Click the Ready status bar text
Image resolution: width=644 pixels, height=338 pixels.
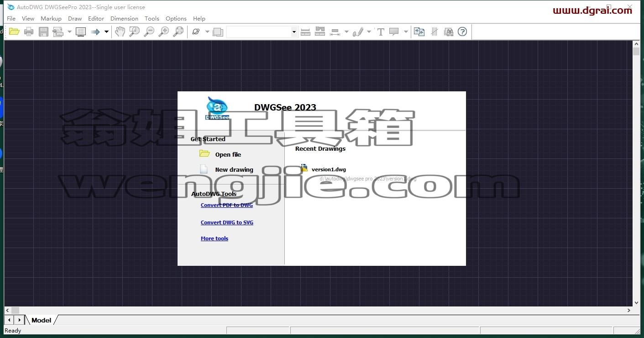pyautogui.click(x=13, y=331)
